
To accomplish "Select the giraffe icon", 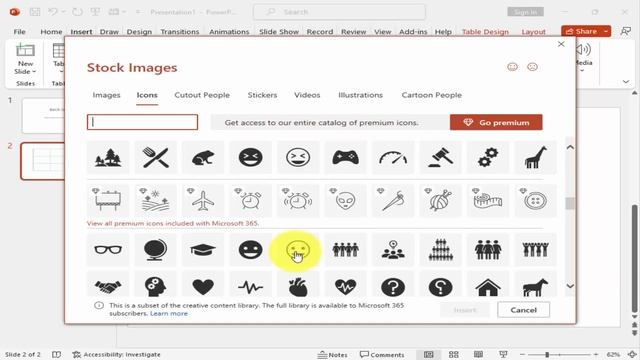I will (x=535, y=158).
